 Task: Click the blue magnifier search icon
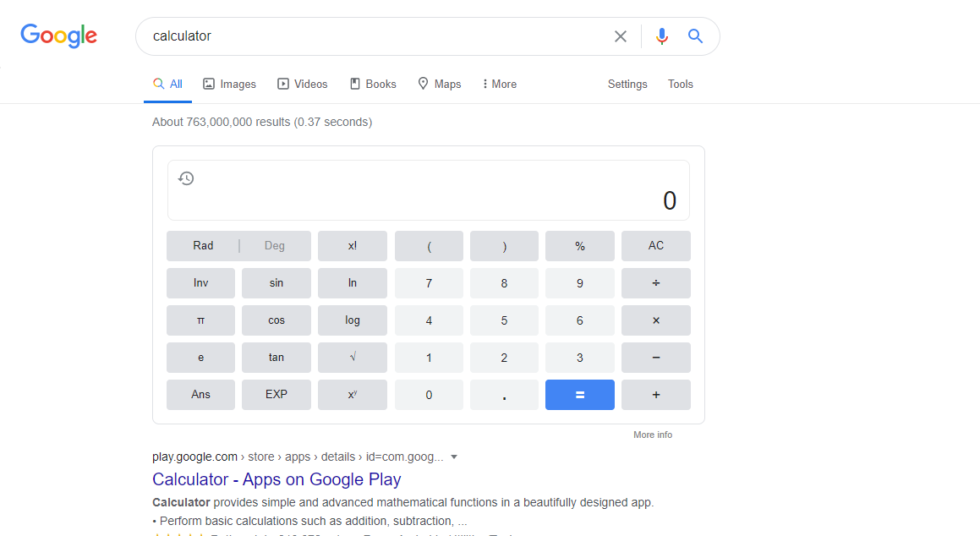point(695,36)
